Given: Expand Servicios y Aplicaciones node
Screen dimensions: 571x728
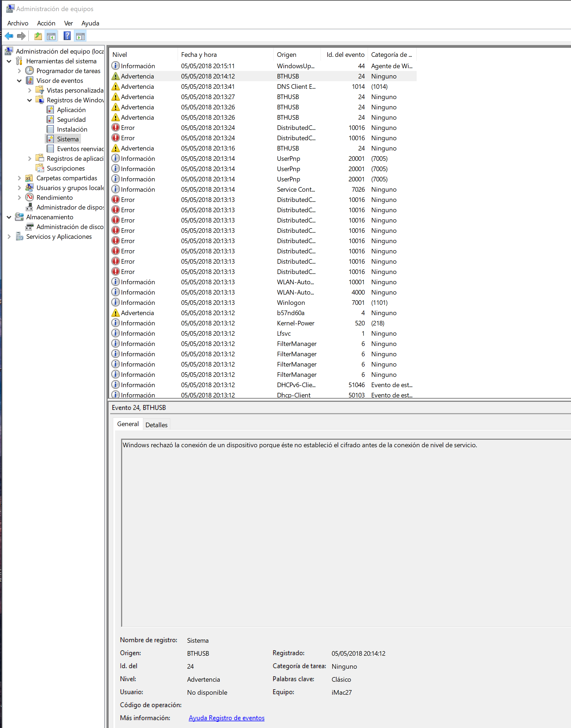Looking at the screenshot, I should (x=9, y=237).
